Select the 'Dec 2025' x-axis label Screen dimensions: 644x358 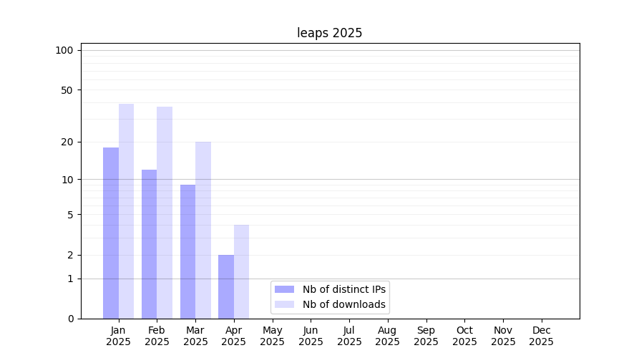542,336
